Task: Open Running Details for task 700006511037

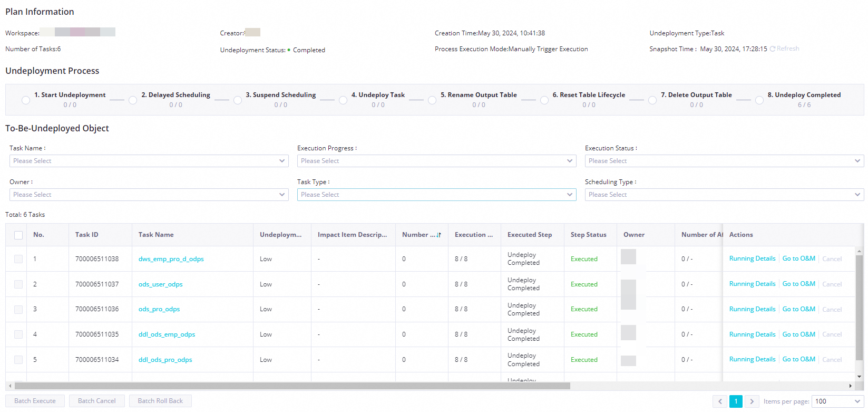Action: point(753,284)
